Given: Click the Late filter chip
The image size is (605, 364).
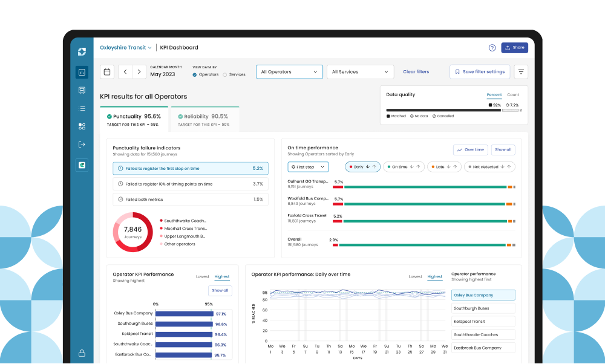Looking at the screenshot, I should click(x=444, y=167).
